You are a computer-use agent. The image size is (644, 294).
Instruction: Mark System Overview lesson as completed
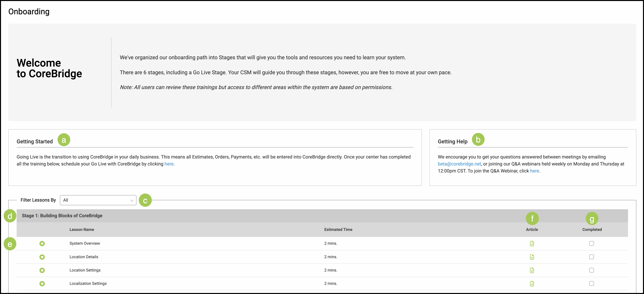click(x=592, y=244)
